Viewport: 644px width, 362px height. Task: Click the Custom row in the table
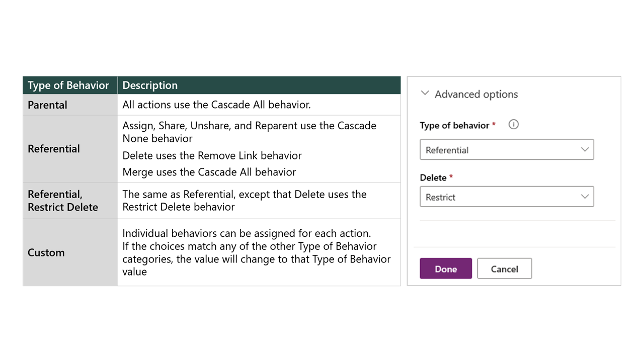click(x=46, y=252)
